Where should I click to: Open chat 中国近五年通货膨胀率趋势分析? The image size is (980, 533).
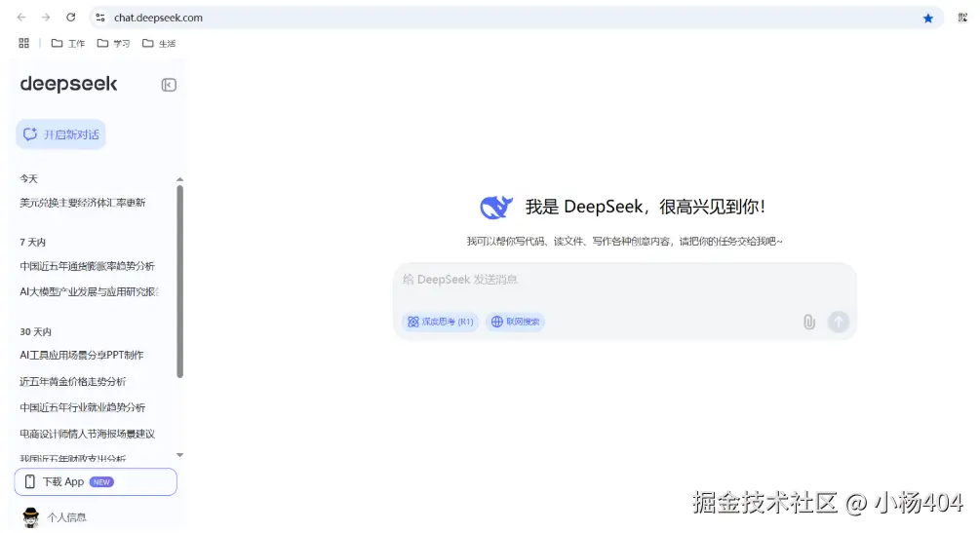tap(88, 266)
